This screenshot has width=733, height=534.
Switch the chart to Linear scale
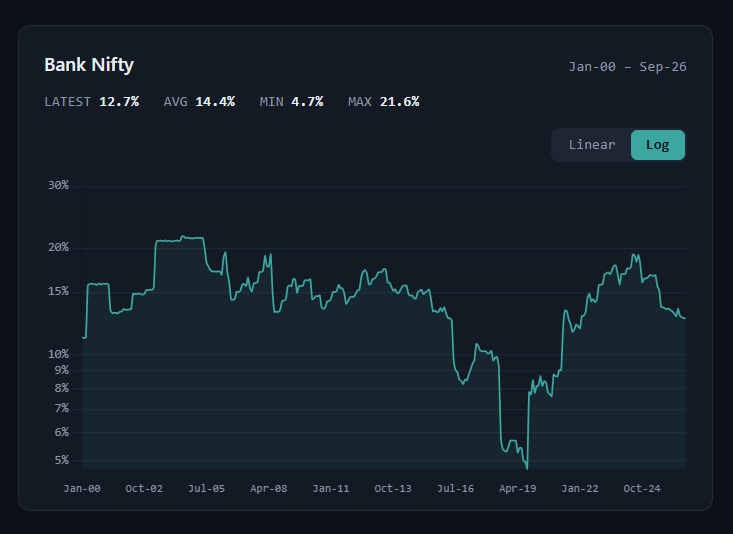tap(592, 145)
